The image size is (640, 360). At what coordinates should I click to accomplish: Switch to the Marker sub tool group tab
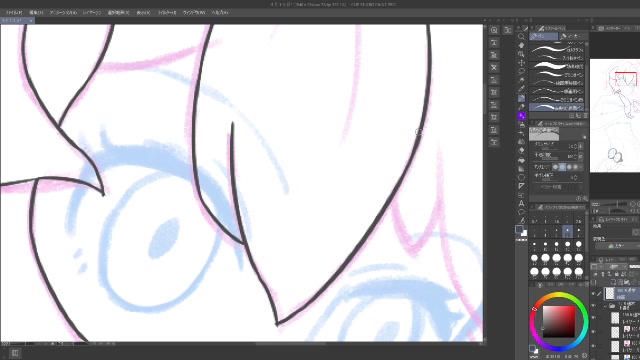pos(573,36)
